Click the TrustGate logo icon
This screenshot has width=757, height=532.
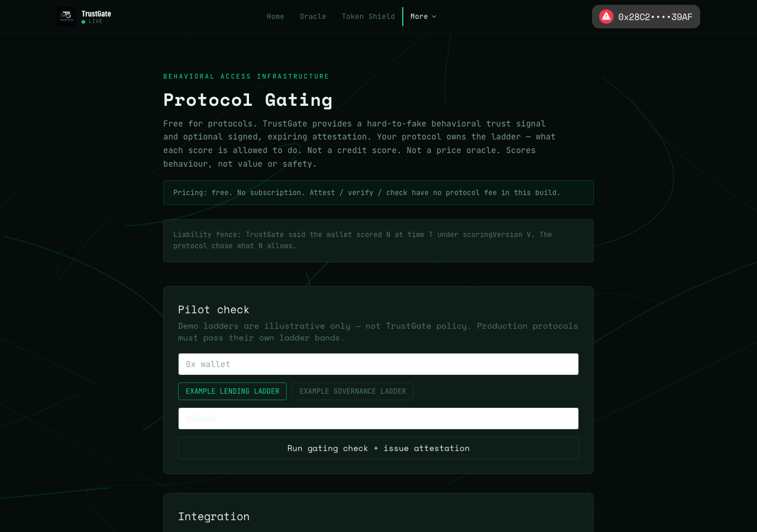point(66,17)
